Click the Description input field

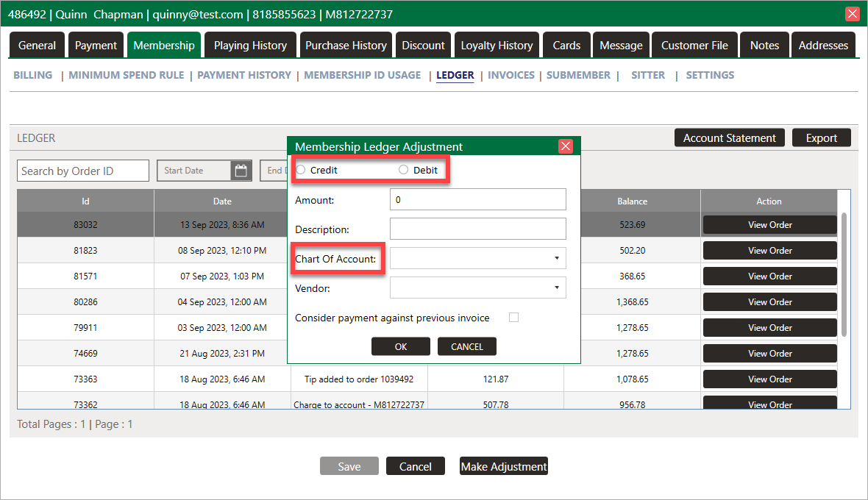tap(477, 229)
